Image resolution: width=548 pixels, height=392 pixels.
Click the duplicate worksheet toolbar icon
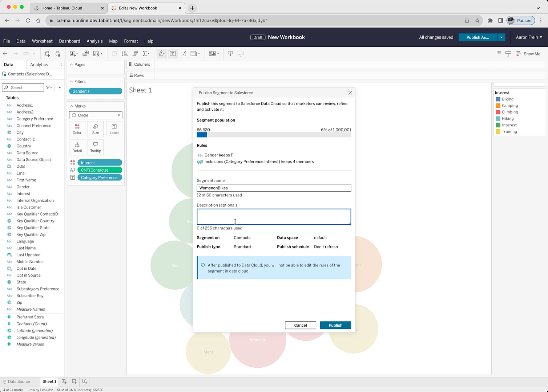click(x=86, y=54)
